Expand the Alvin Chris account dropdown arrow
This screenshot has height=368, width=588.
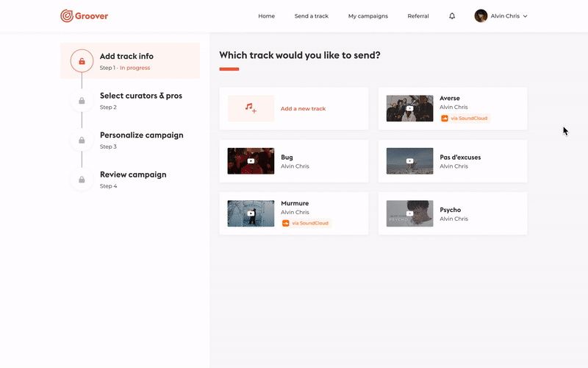525,16
